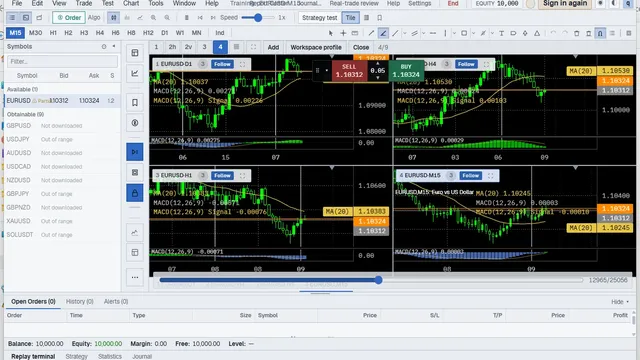Image resolution: width=640 pixels, height=360 pixels.
Task: Select EURUSD row in Symbols list
Action: coord(62,100)
